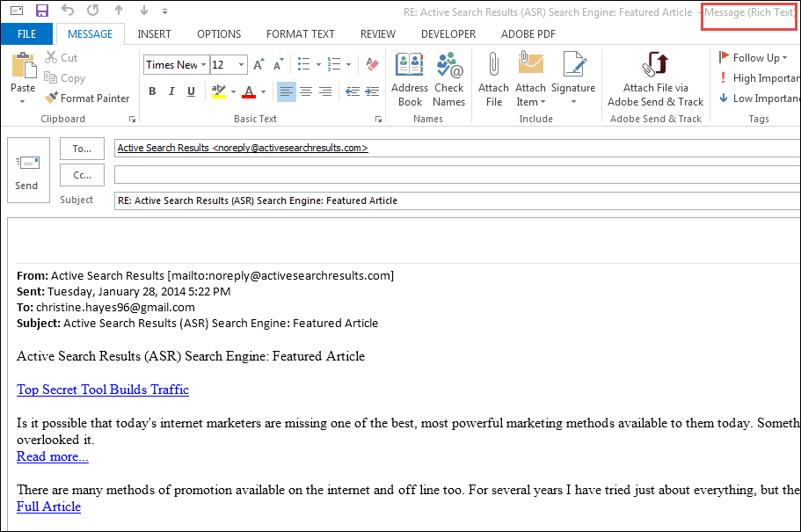The image size is (801, 532).
Task: Expand the font color picker options
Action: point(261,91)
